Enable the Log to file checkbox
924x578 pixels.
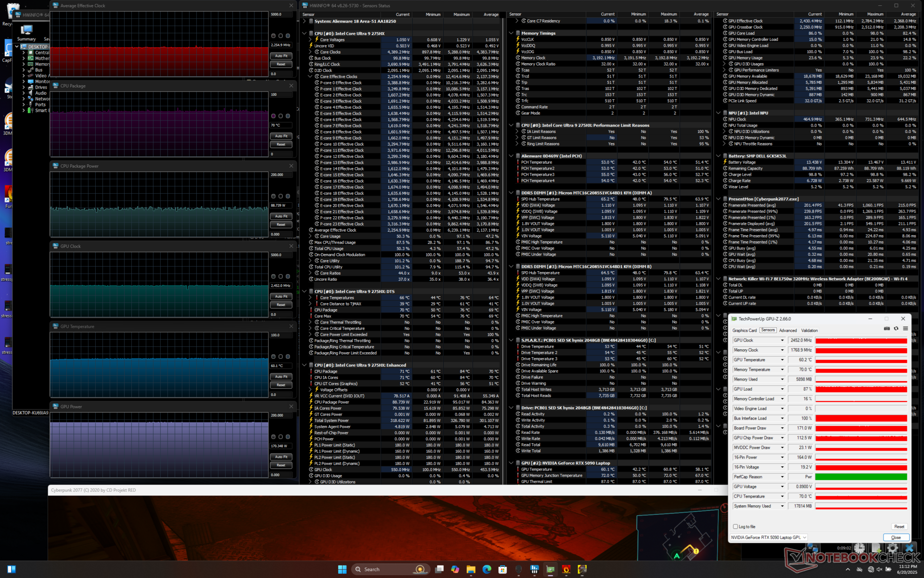[x=735, y=526]
